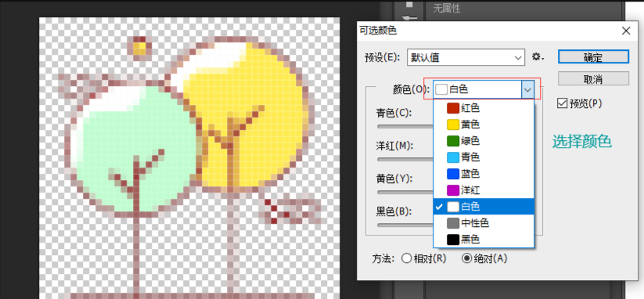
Task: Choose 绿色 from the color list
Action: [484, 140]
